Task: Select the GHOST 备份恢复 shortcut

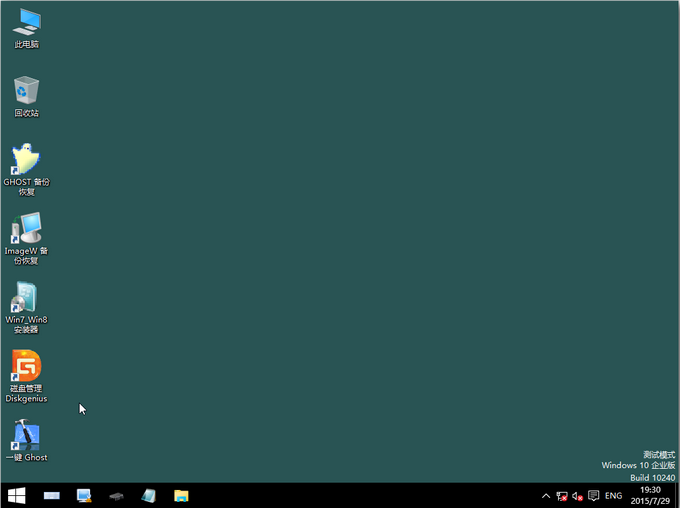Action: 26,170
